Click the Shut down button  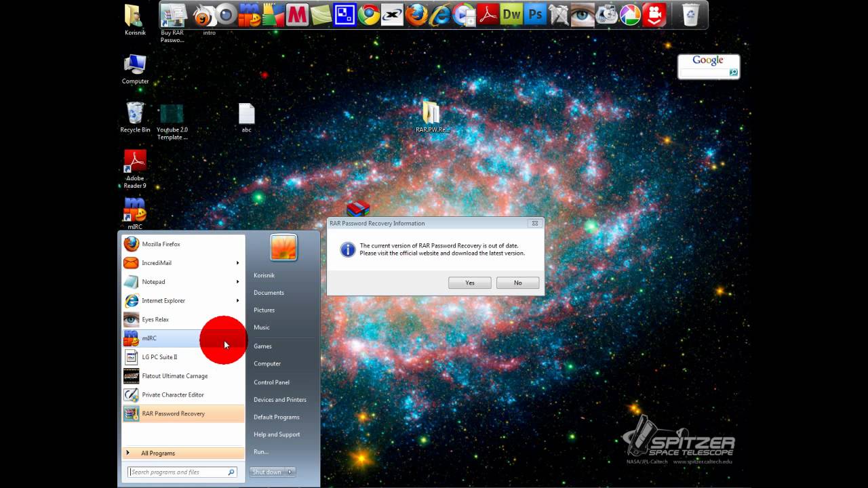[x=267, y=472]
